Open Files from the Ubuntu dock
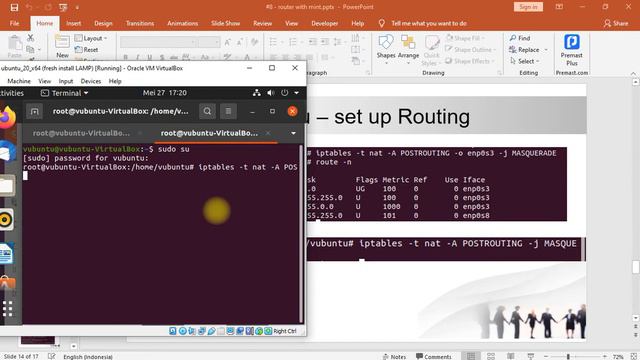This screenshot has width=640, height=360. pyautogui.click(x=7, y=186)
